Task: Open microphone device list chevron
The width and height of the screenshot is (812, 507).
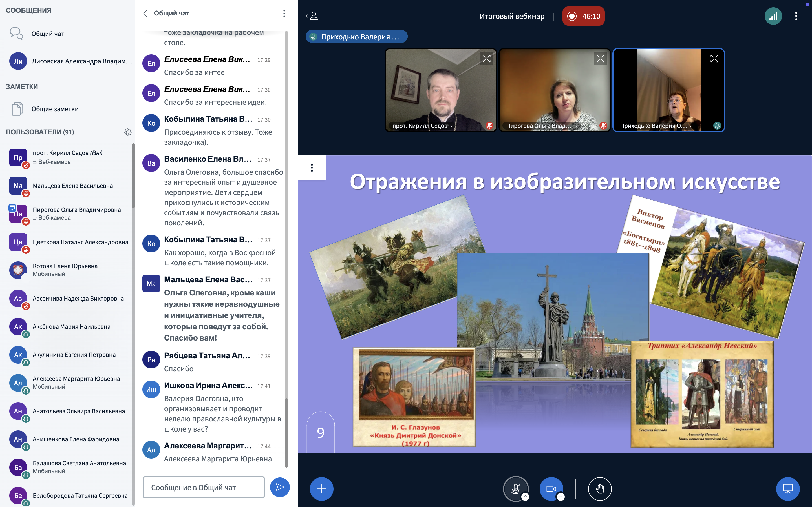Action: pyautogui.click(x=526, y=497)
